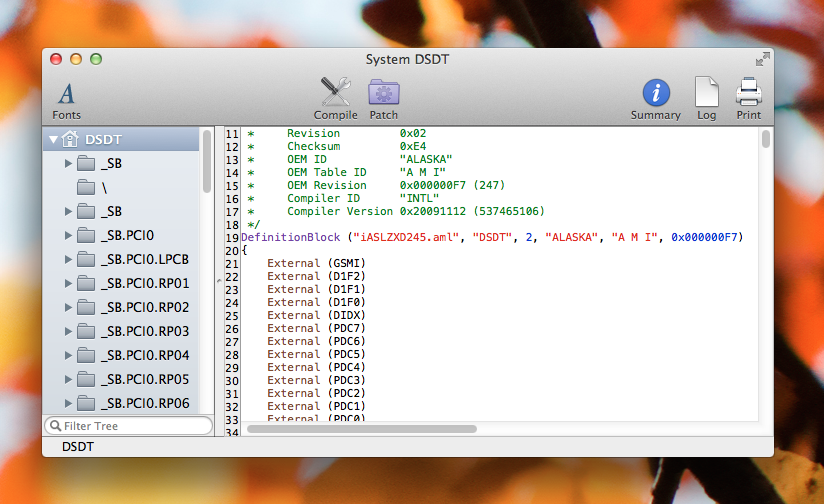Show the Summary info

coord(655,100)
